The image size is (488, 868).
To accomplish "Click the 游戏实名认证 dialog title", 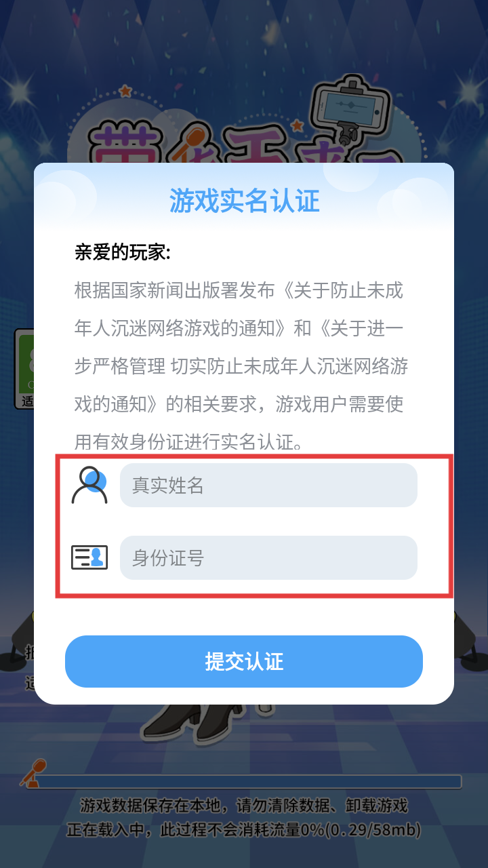I will (244, 201).
